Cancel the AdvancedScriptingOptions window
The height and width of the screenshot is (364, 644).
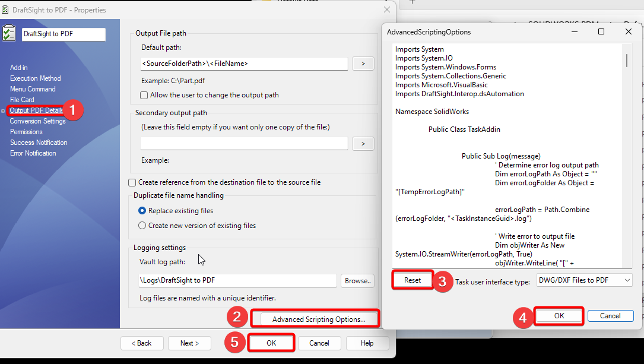610,315
